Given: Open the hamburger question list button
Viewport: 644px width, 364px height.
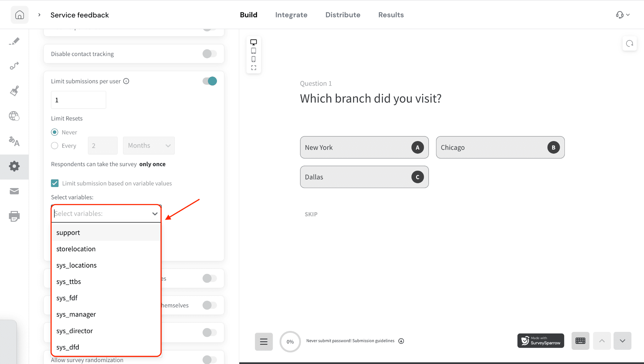Looking at the screenshot, I should click(x=264, y=341).
